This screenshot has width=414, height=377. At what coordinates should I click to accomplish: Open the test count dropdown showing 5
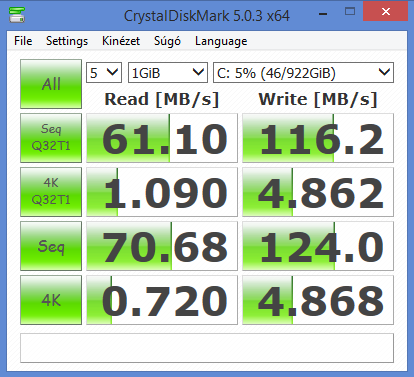pos(104,73)
